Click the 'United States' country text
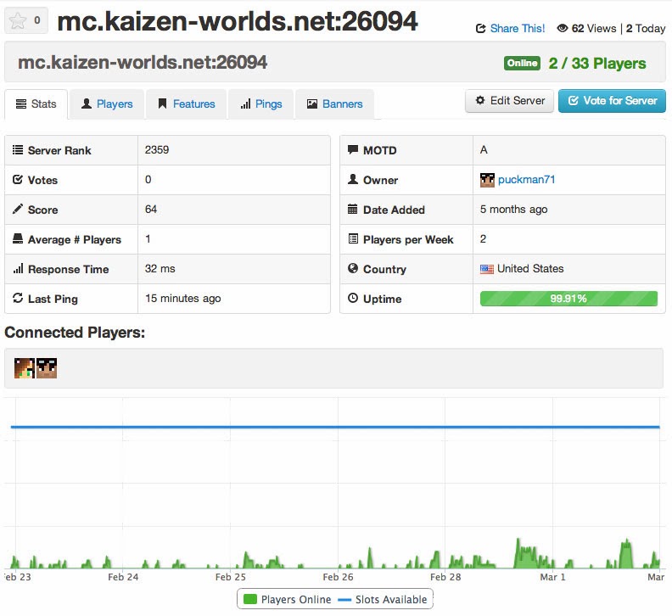 point(530,269)
